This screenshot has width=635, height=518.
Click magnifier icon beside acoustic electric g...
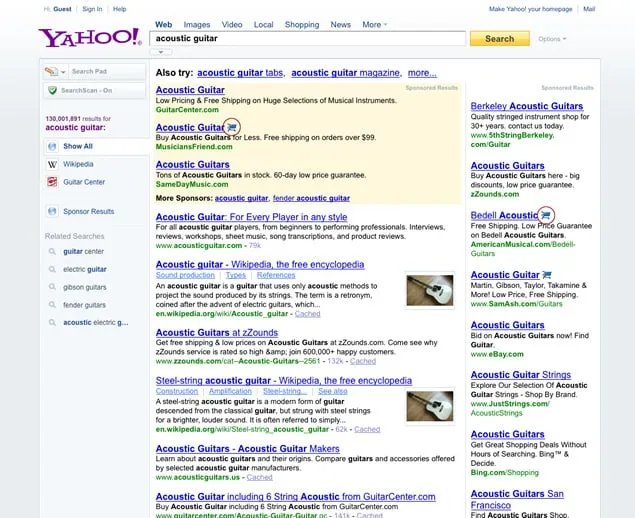(x=52, y=323)
